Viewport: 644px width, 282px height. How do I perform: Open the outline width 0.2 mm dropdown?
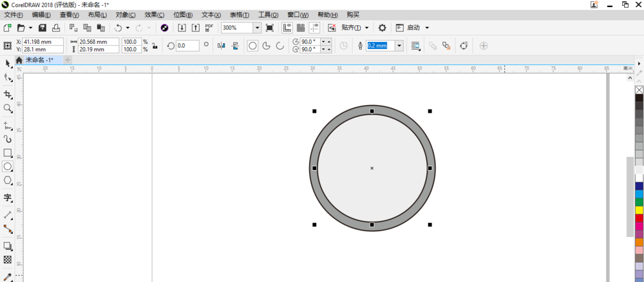tap(399, 46)
